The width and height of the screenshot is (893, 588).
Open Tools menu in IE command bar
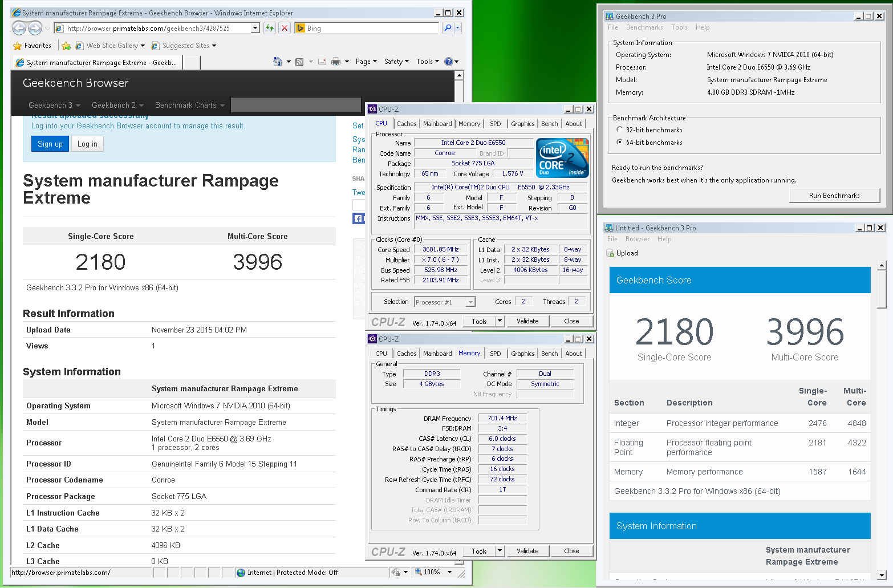coord(428,62)
